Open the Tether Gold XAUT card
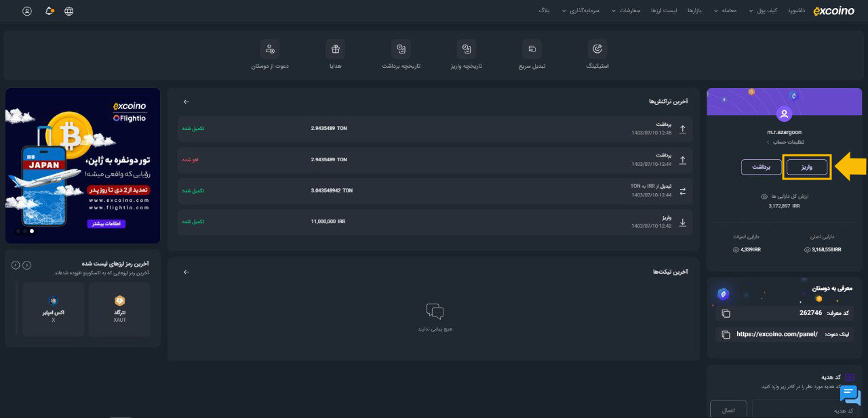 tap(119, 310)
